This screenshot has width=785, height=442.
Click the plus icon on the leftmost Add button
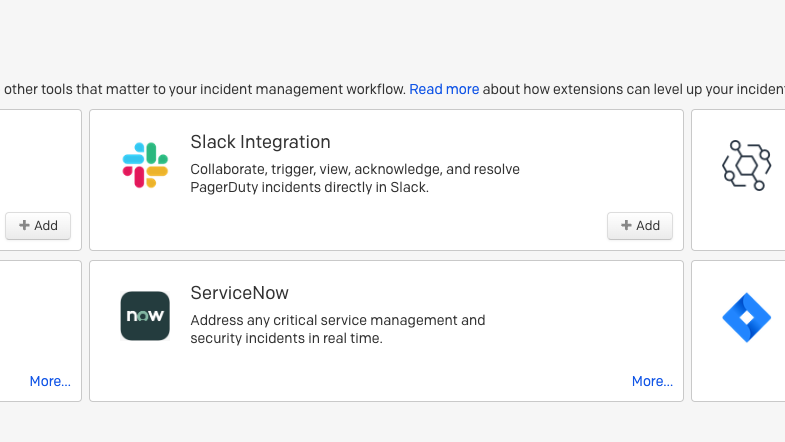24,226
